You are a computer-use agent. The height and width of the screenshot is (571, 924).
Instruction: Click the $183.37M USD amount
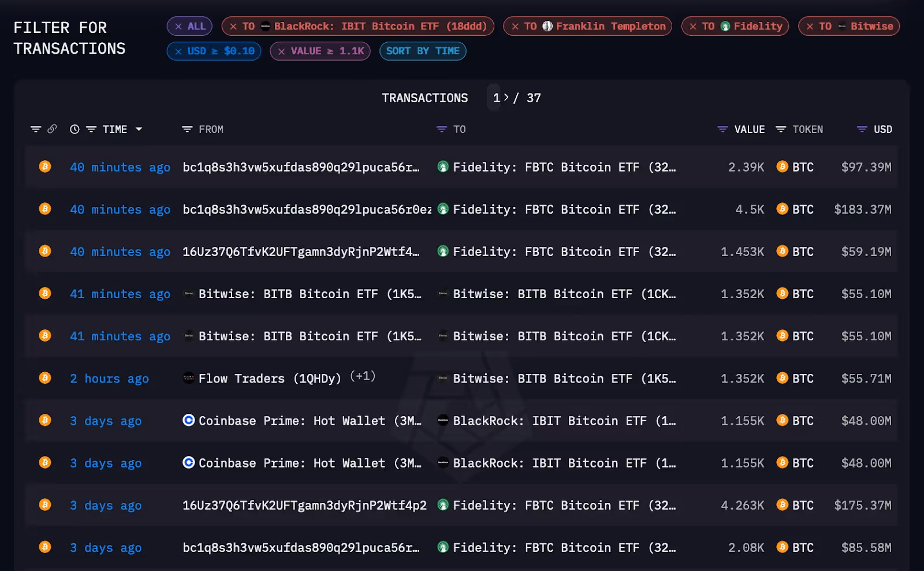tap(863, 209)
